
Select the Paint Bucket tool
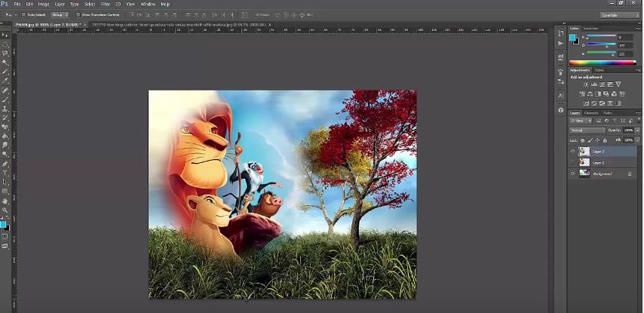5,136
